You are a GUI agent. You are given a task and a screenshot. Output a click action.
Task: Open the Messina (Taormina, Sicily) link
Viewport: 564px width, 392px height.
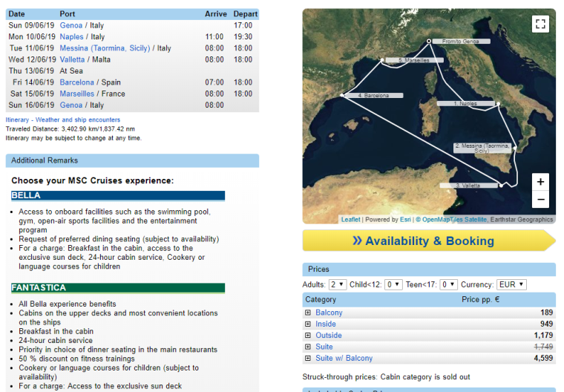[x=105, y=48]
